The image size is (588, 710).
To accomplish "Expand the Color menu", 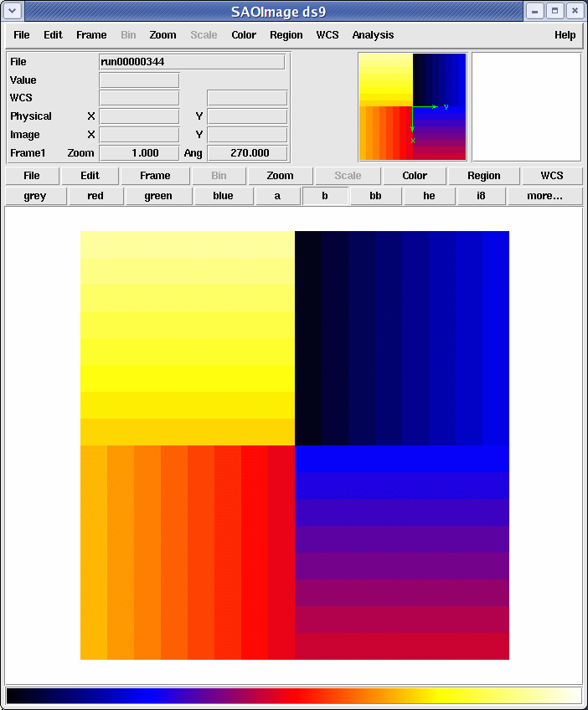I will [244, 35].
